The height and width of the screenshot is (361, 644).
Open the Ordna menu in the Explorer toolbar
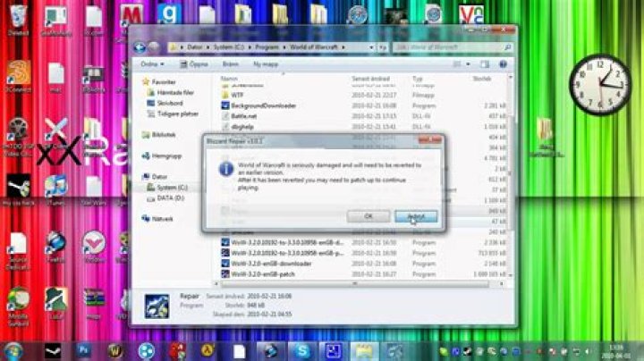tap(151, 64)
